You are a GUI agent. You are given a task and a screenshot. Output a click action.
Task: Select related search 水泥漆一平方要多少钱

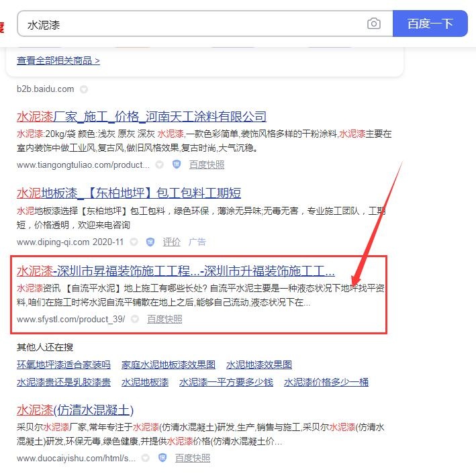click(x=226, y=382)
